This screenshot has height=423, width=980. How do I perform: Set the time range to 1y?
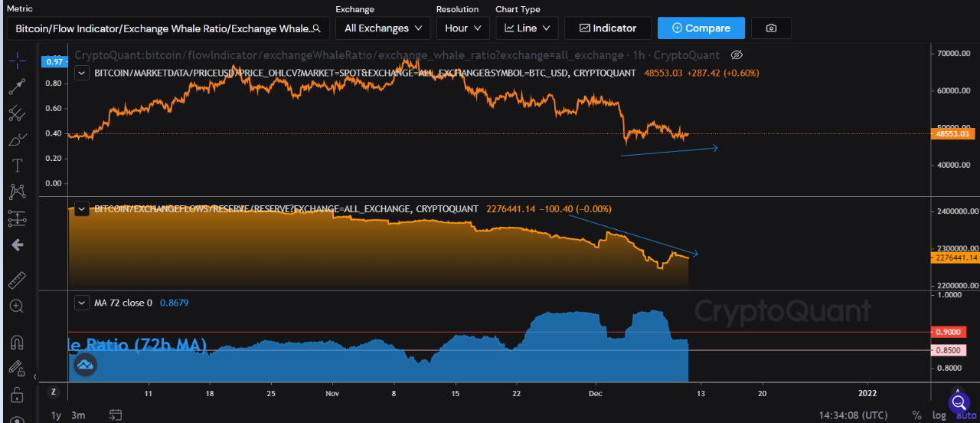[56, 415]
